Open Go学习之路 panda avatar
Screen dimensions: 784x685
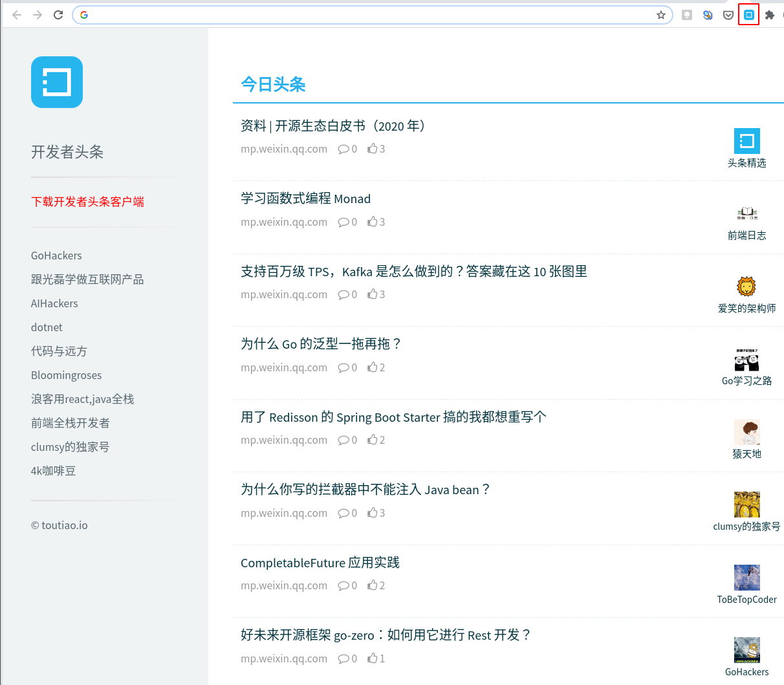pos(747,359)
